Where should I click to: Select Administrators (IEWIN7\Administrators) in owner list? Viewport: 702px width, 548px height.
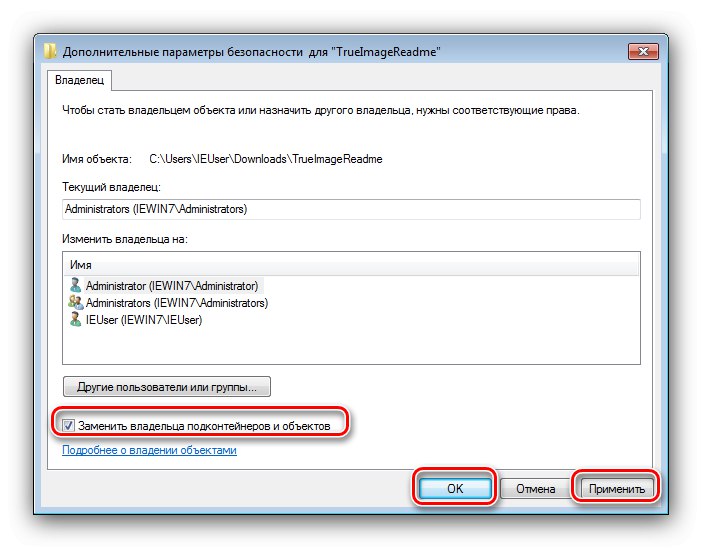pos(177,303)
